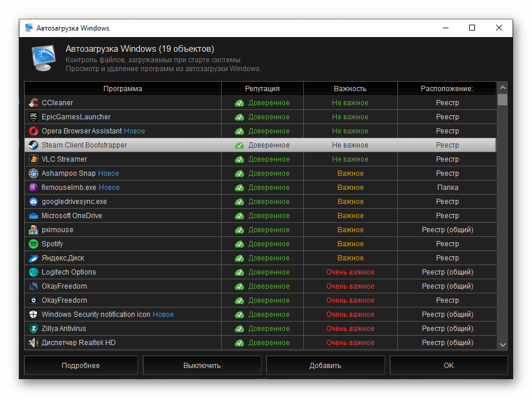
Task: Click the Ashampoo Snap icon
Action: pos(34,173)
